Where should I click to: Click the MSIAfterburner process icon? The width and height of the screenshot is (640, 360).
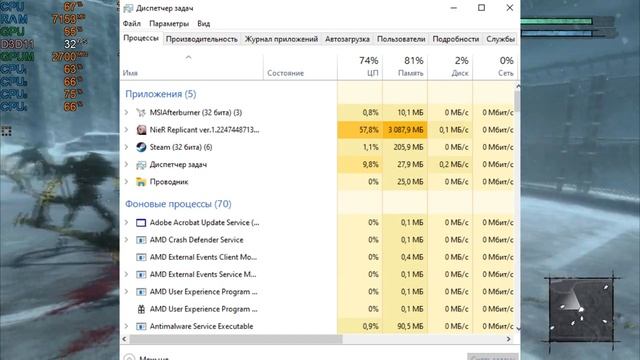pos(141,113)
